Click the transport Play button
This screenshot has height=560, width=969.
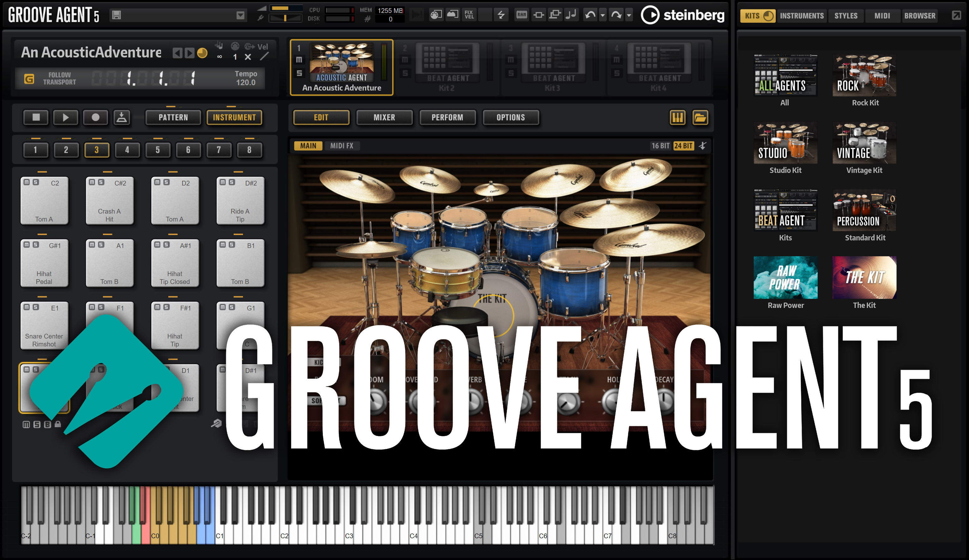coord(65,117)
